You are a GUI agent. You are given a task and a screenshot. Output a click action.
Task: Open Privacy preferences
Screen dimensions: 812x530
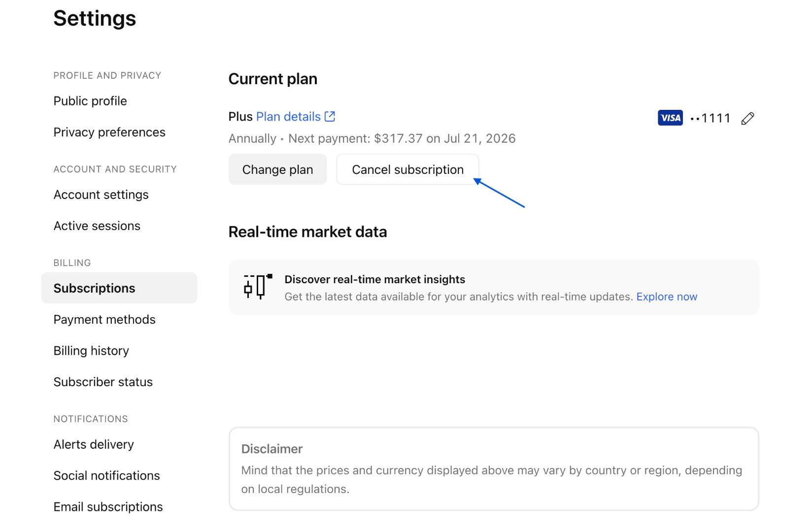(109, 132)
